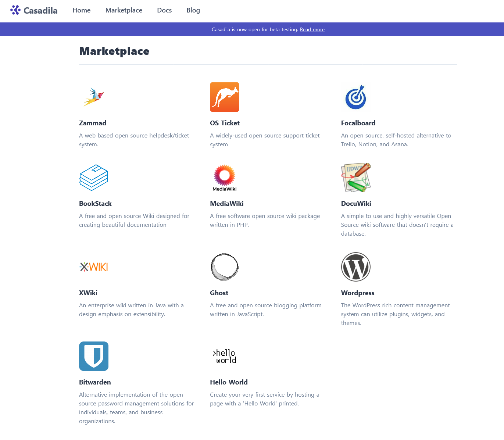Open the Focalboard title link
The image size is (504, 440).
[358, 123]
